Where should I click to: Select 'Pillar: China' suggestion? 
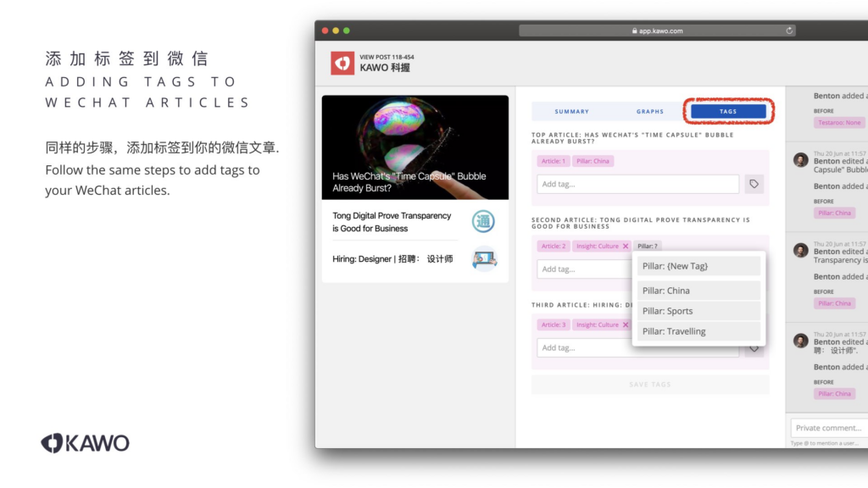point(698,291)
